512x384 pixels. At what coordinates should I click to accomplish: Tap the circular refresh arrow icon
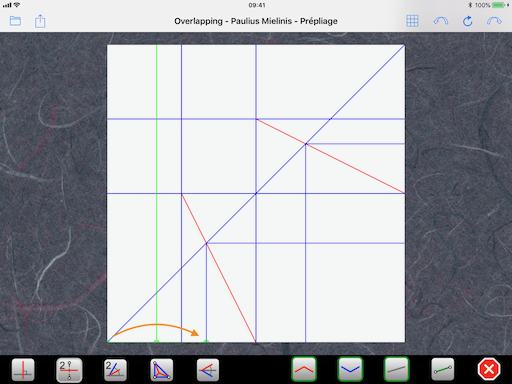(468, 21)
